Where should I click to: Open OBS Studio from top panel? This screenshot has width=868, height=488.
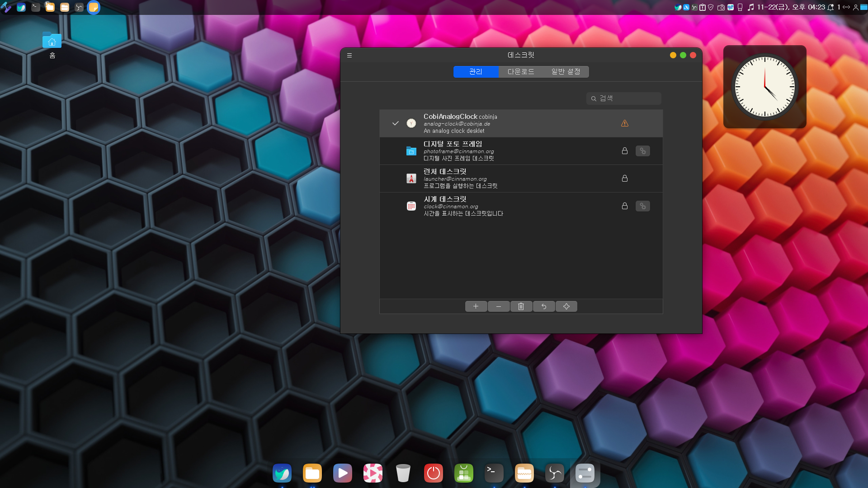click(x=79, y=7)
